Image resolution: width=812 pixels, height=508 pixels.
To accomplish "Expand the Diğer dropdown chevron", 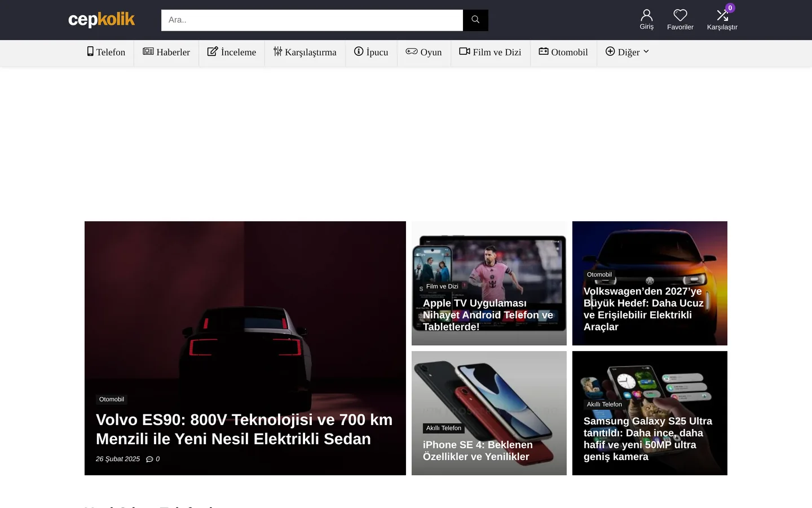I will tap(646, 51).
